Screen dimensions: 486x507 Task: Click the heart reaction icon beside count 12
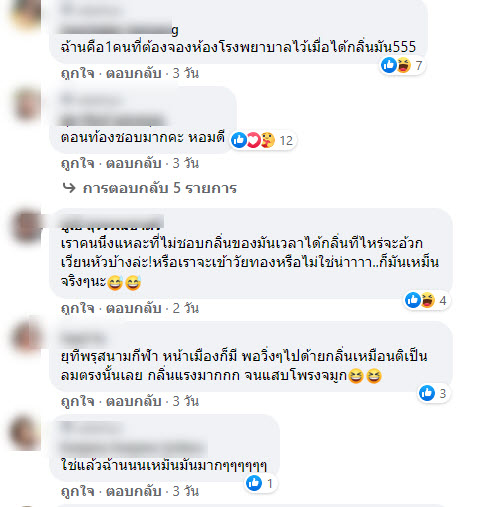coord(253,140)
